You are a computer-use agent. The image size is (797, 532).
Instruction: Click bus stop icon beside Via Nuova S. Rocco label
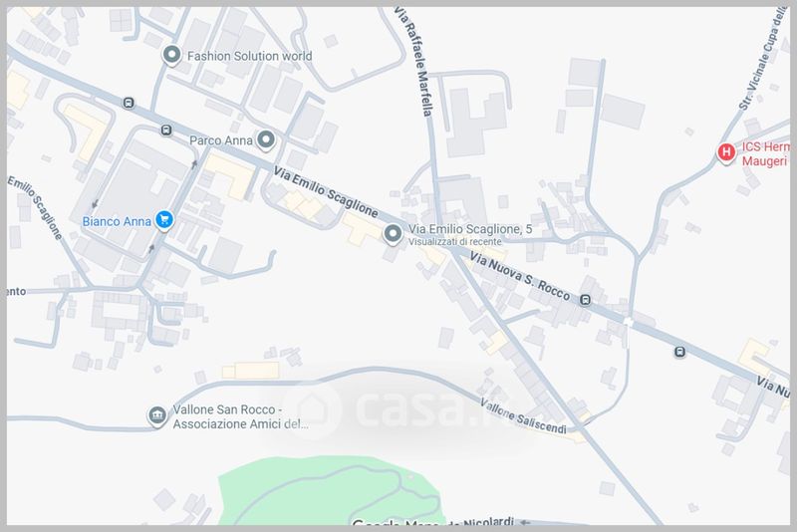586,300
